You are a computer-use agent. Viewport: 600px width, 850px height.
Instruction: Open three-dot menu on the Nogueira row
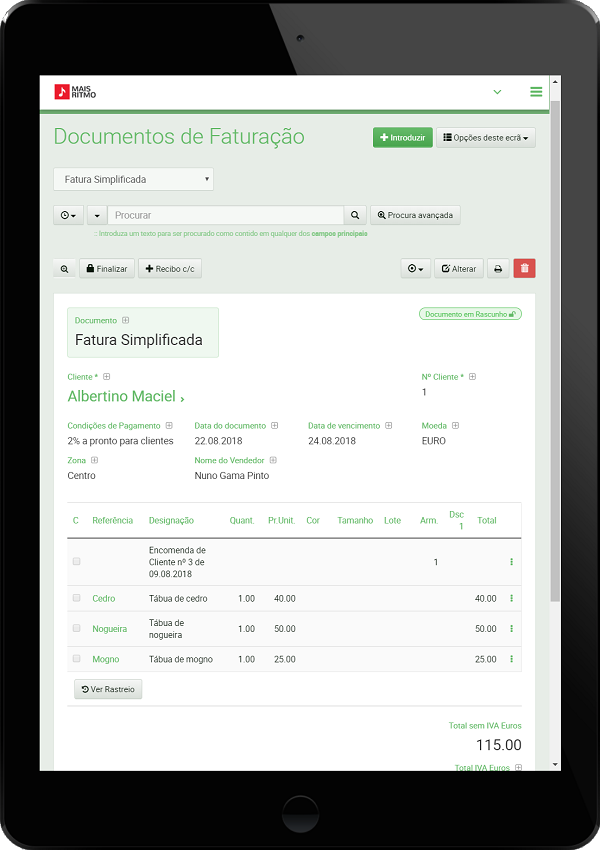click(x=511, y=629)
